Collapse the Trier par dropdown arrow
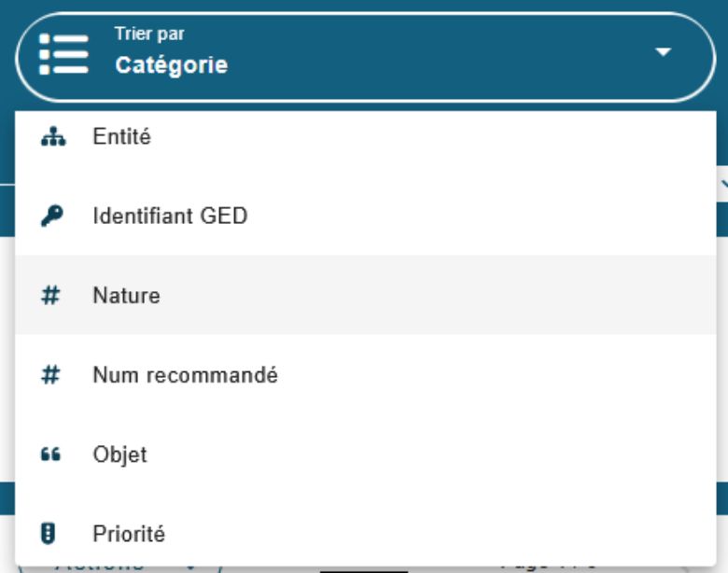The height and width of the screenshot is (573, 728). (x=663, y=52)
